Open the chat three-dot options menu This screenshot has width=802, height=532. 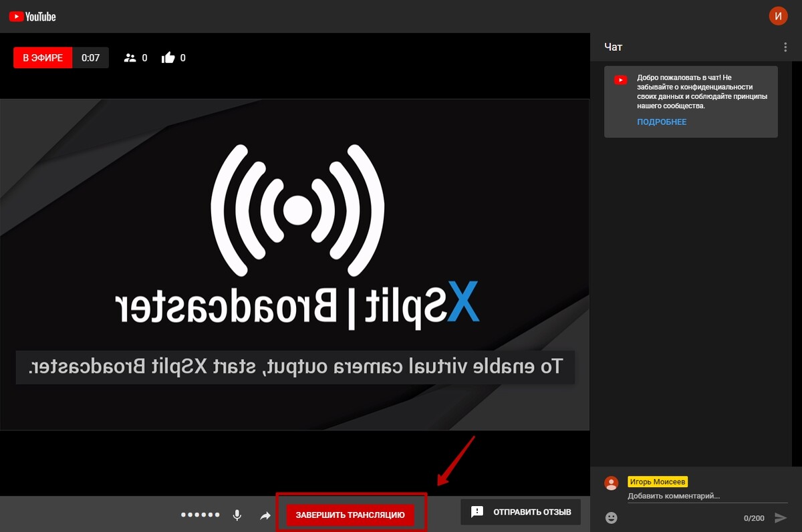(x=785, y=47)
